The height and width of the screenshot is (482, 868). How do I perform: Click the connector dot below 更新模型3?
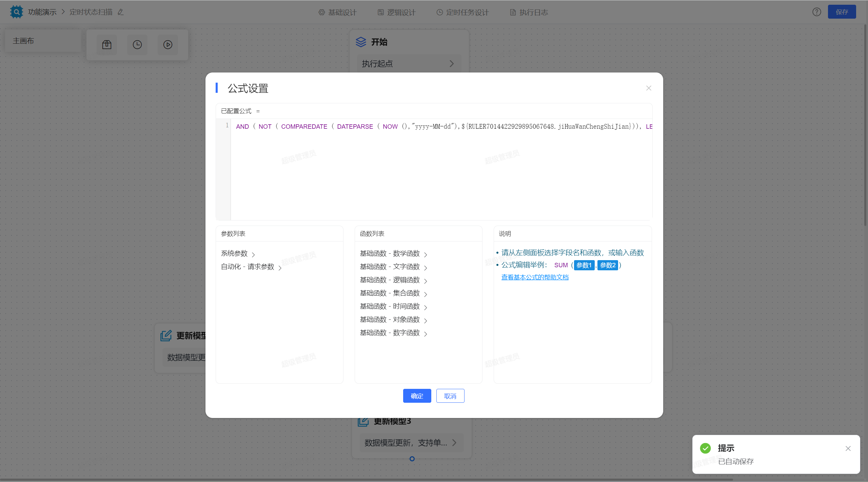[x=412, y=459]
